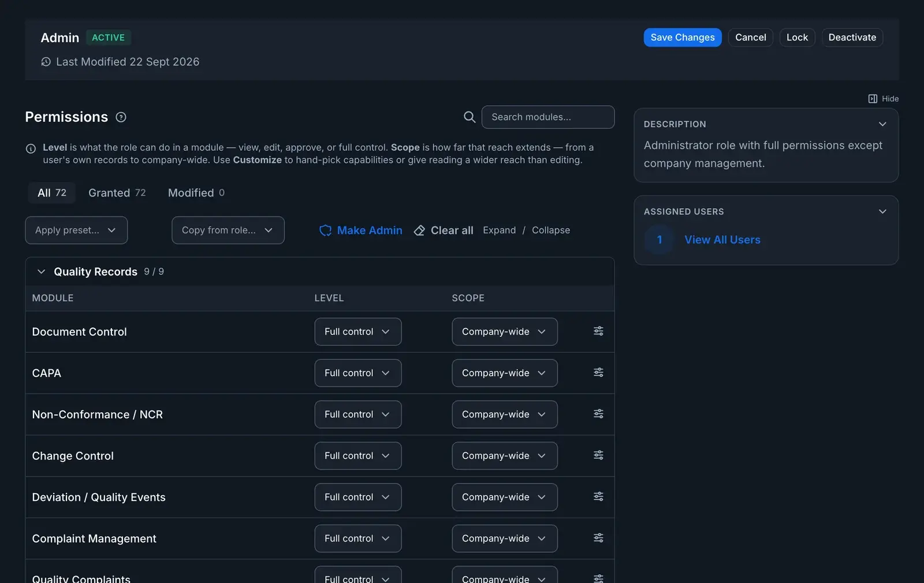924x583 pixels.
Task: Open Level dropdown for Change Control
Action: click(358, 456)
